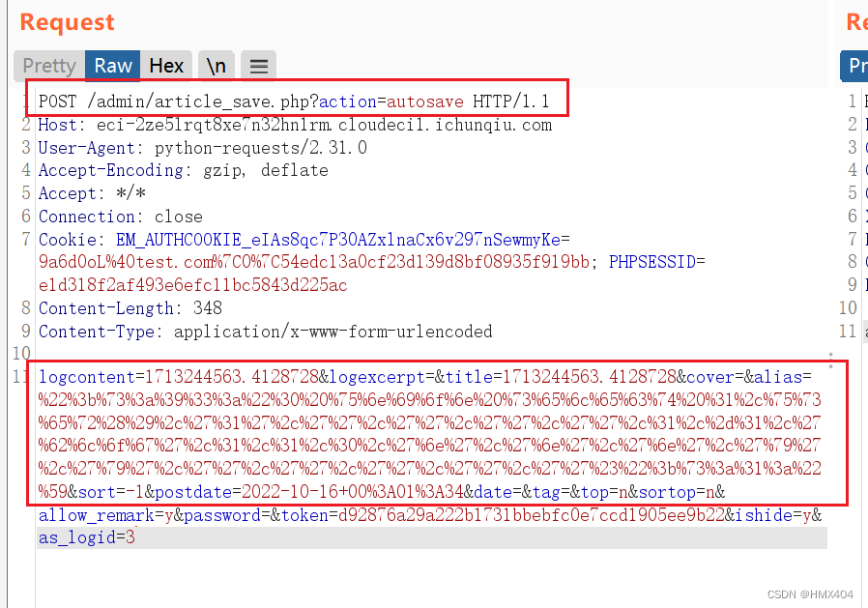
Task: Toggle the \n non-printable characters display
Action: point(216,66)
